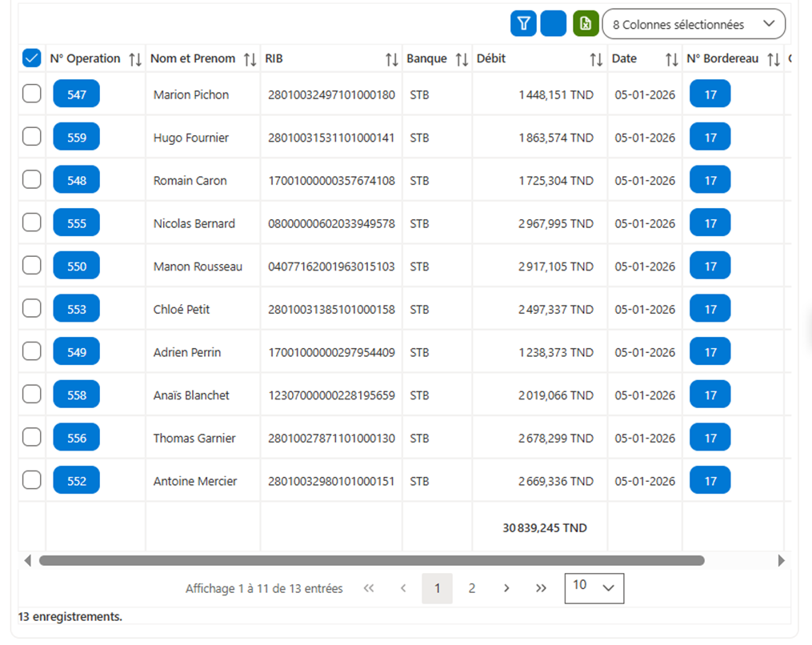812x645 pixels.
Task: Open the table filter funnel icon
Action: [523, 24]
